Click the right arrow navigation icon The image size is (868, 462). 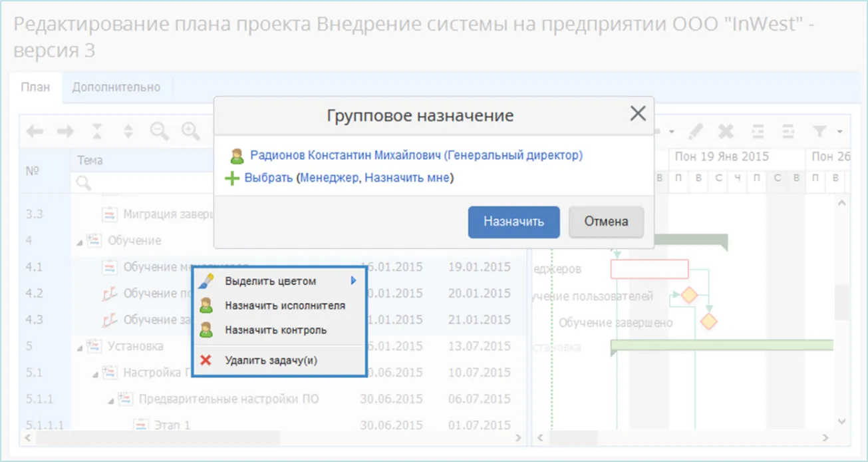pyautogui.click(x=65, y=131)
